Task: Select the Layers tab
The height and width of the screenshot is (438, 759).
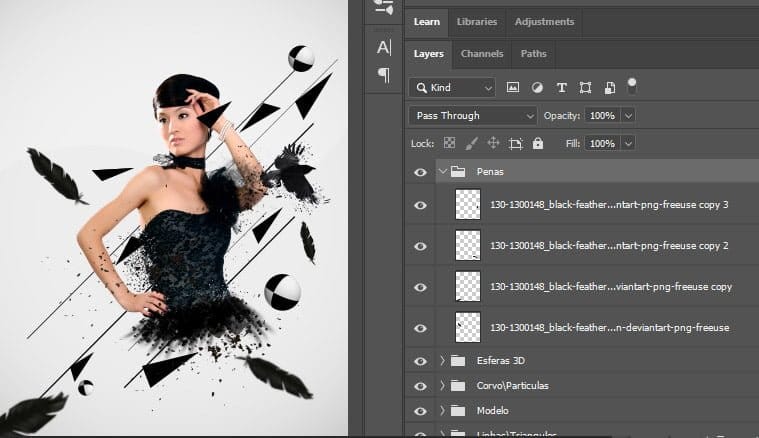Action: [x=428, y=54]
